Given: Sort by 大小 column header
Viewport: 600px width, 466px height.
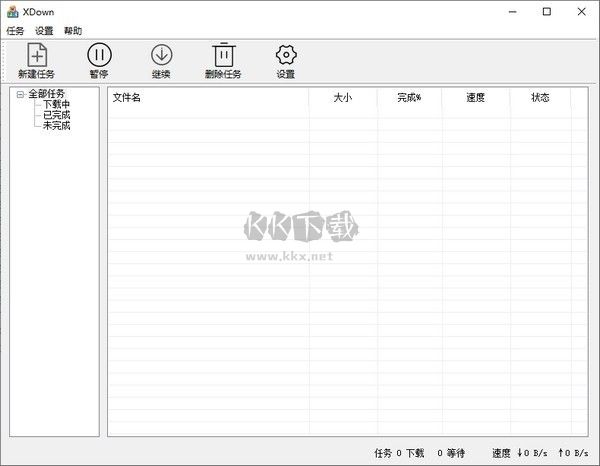Looking at the screenshot, I should [x=343, y=98].
